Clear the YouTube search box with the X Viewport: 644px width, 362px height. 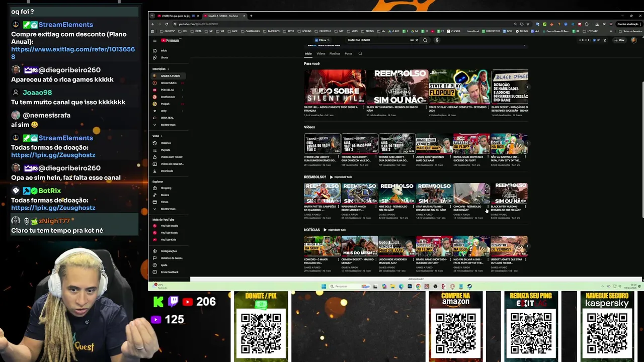pos(417,40)
